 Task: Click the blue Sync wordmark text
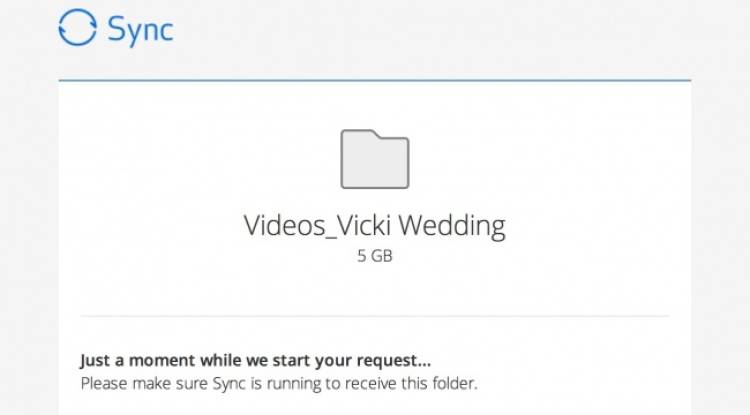[x=140, y=30]
